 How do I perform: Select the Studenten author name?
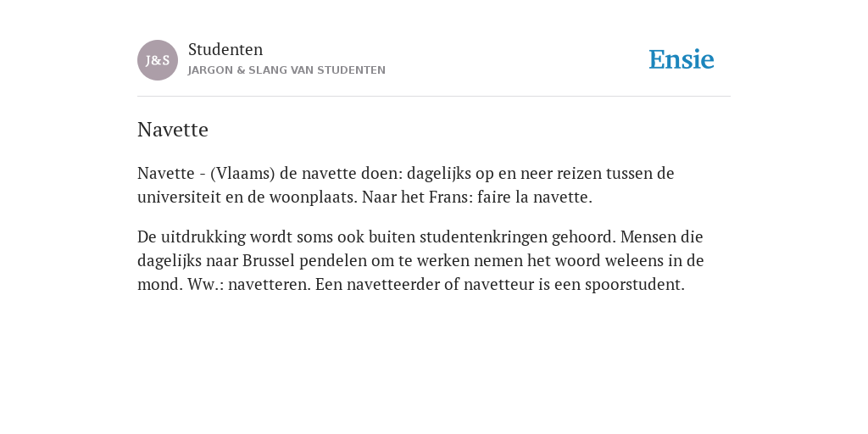pyautogui.click(x=225, y=49)
